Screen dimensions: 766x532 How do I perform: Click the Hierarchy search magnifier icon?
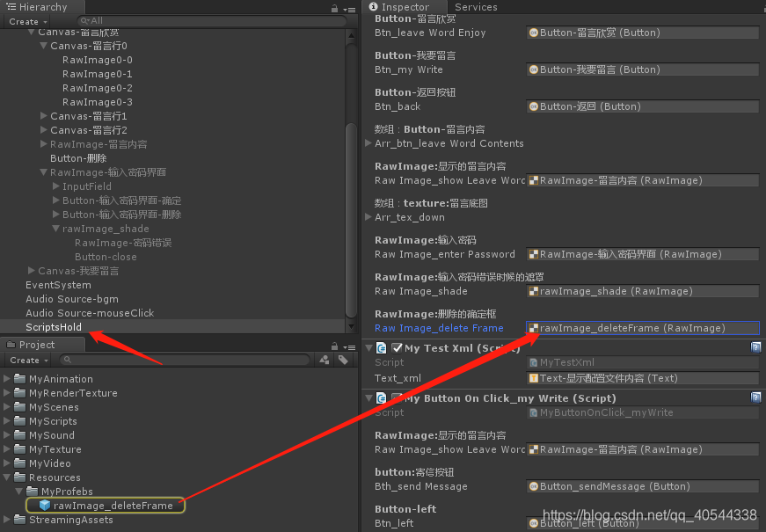[x=85, y=20]
